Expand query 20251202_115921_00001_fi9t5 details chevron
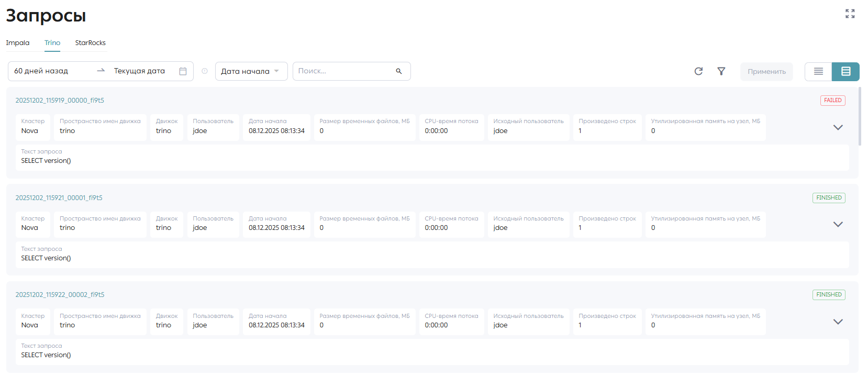 (x=838, y=224)
